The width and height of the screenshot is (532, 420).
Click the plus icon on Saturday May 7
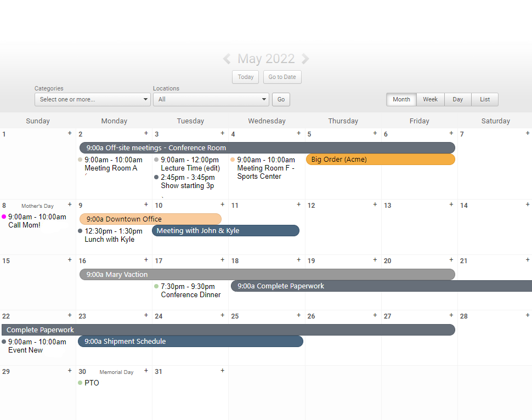click(x=527, y=133)
